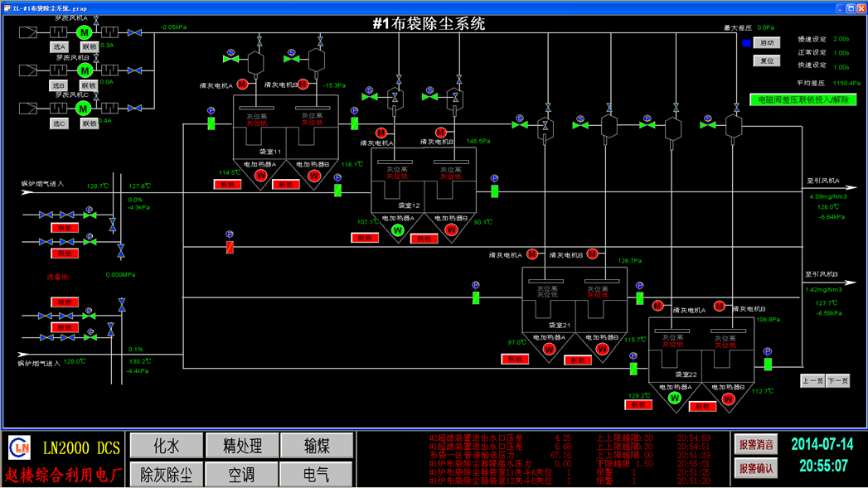868x488 pixels.
Task: Open 袋室12 清灰电机A motor icon
Action: point(381,133)
